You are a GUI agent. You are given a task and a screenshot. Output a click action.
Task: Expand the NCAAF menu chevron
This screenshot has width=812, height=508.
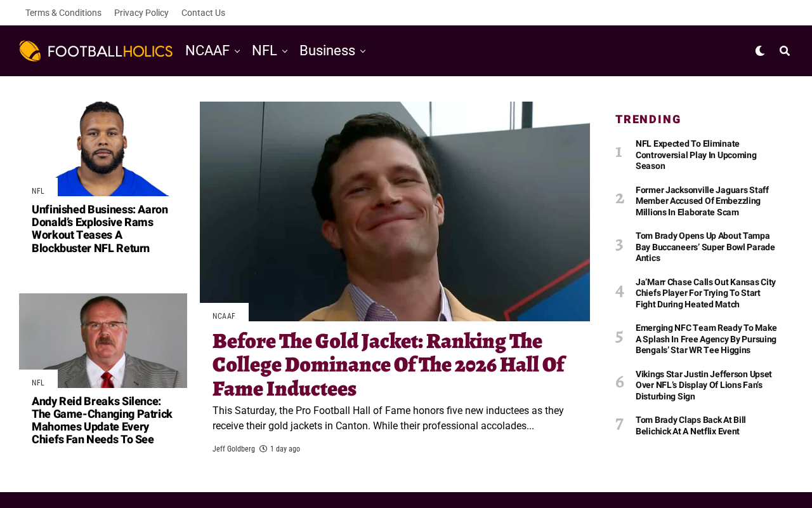(x=237, y=51)
